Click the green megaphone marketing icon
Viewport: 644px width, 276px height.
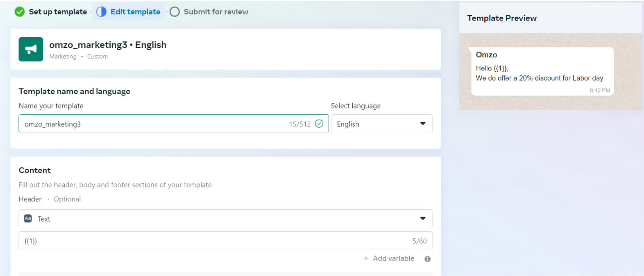[31, 50]
